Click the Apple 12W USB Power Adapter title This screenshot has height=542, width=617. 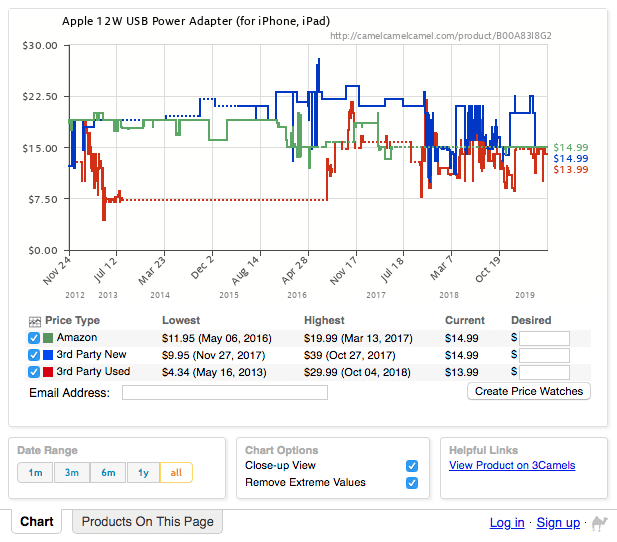pos(196,21)
